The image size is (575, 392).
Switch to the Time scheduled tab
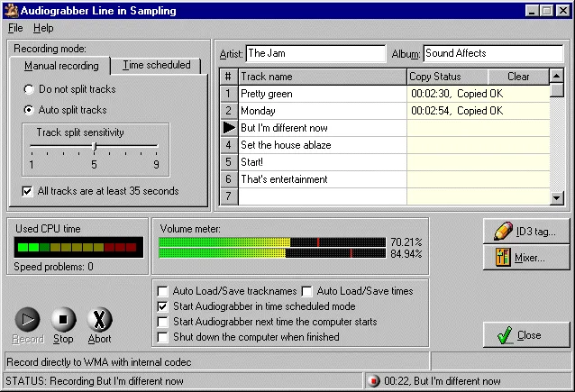(156, 65)
